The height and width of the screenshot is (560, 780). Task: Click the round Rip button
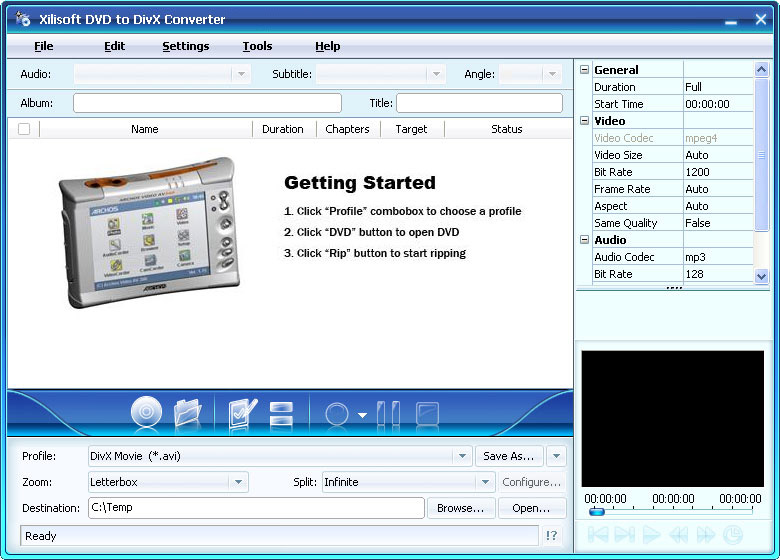tap(337, 414)
